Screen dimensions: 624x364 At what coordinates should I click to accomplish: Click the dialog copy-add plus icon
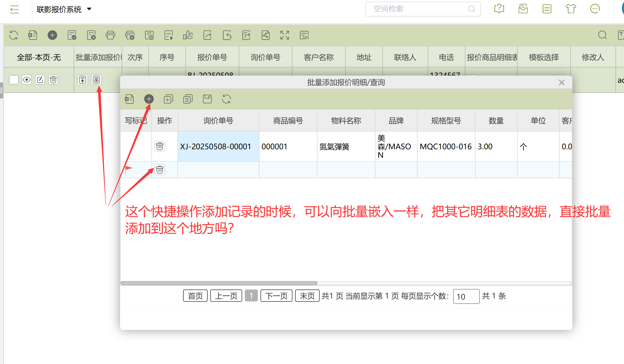tap(168, 99)
